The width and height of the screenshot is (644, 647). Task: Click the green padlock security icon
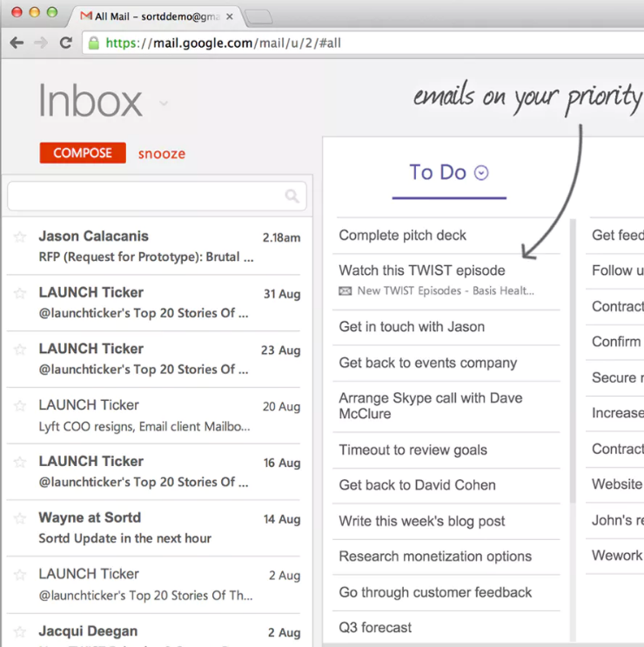94,43
